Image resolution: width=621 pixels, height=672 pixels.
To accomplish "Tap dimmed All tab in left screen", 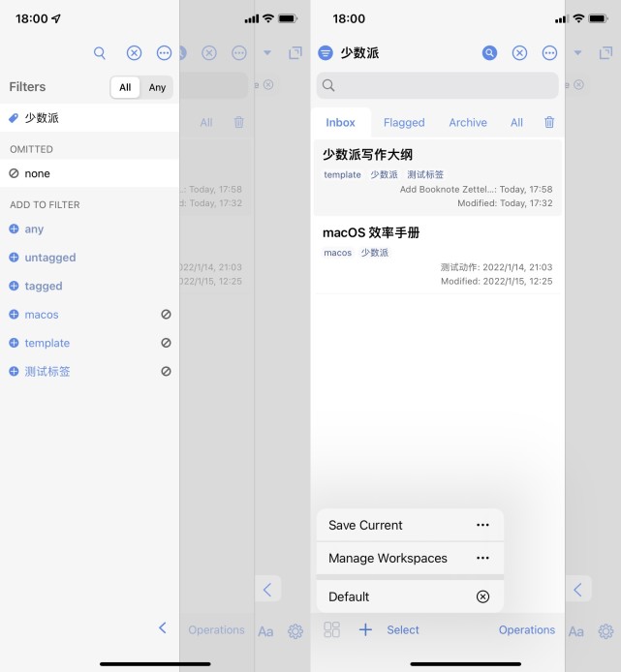I will (206, 123).
